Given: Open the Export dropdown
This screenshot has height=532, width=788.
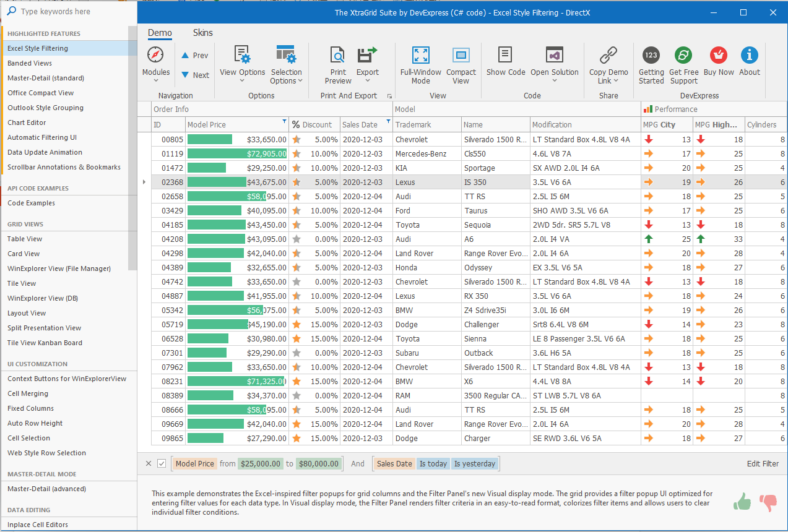Looking at the screenshot, I should click(x=368, y=65).
